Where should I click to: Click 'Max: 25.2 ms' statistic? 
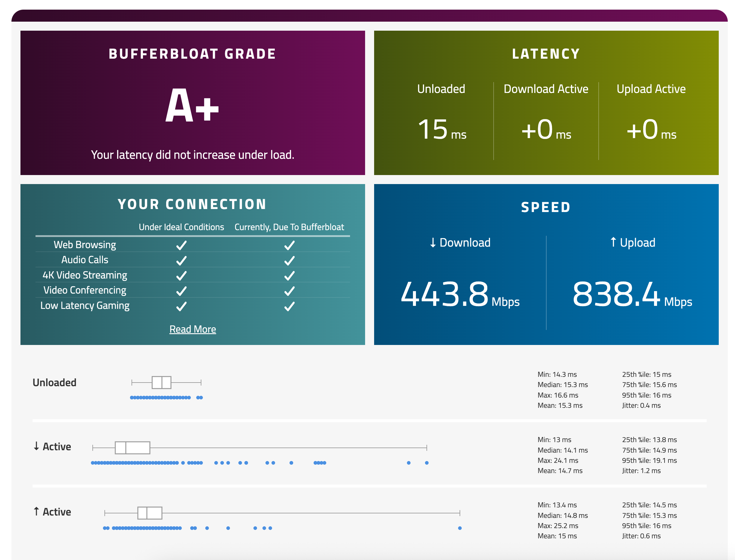point(558,526)
